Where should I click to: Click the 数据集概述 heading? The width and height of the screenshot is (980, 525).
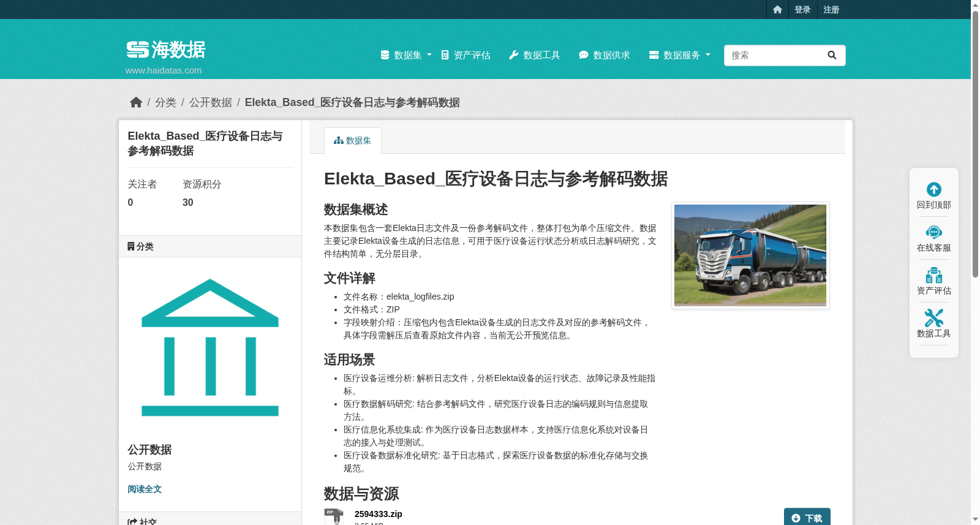[356, 210]
